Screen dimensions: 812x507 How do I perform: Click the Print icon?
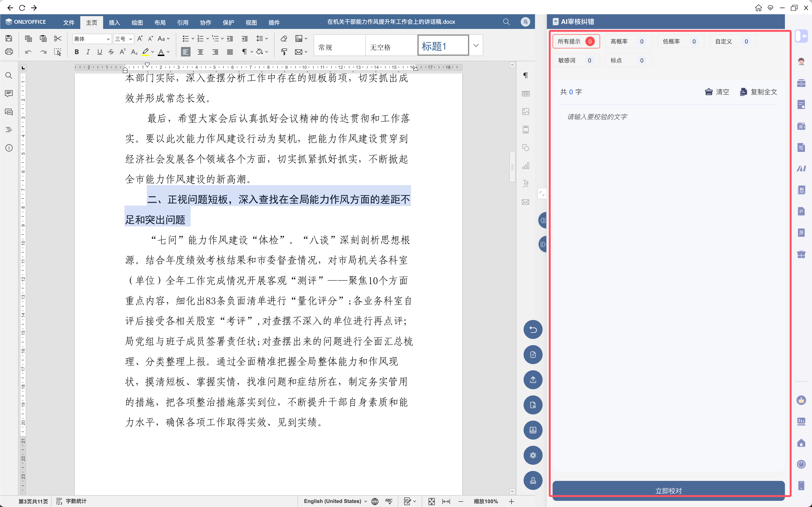point(9,52)
